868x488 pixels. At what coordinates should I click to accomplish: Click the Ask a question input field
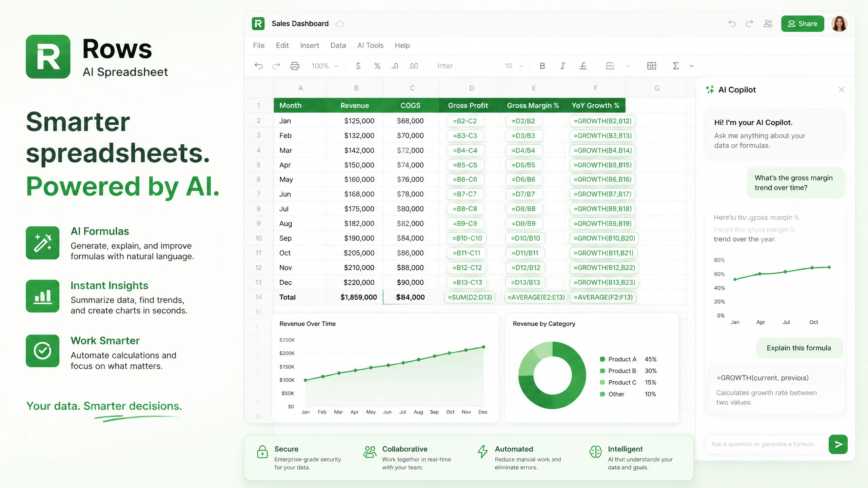pyautogui.click(x=765, y=444)
